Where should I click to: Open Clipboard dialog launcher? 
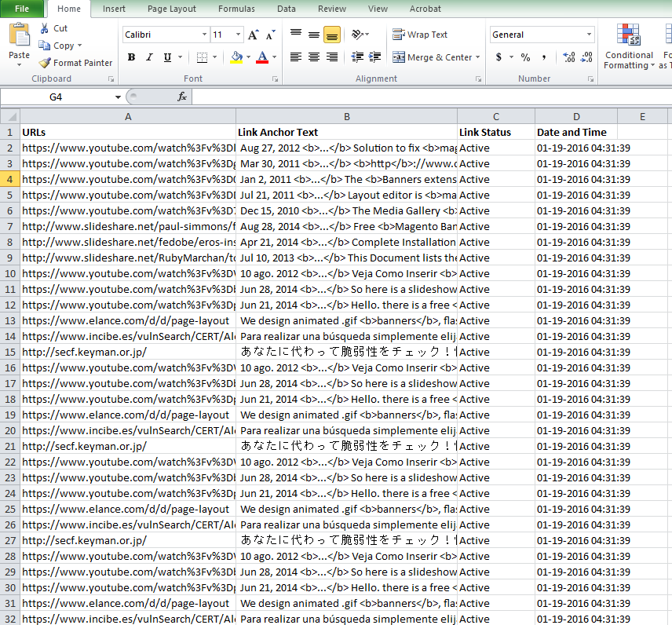(111, 79)
